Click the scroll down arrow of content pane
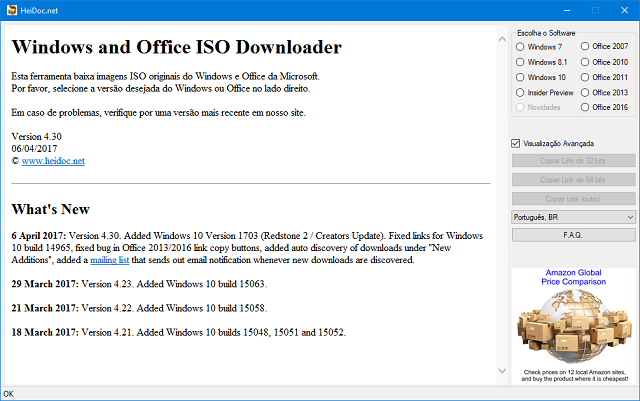 [x=502, y=371]
